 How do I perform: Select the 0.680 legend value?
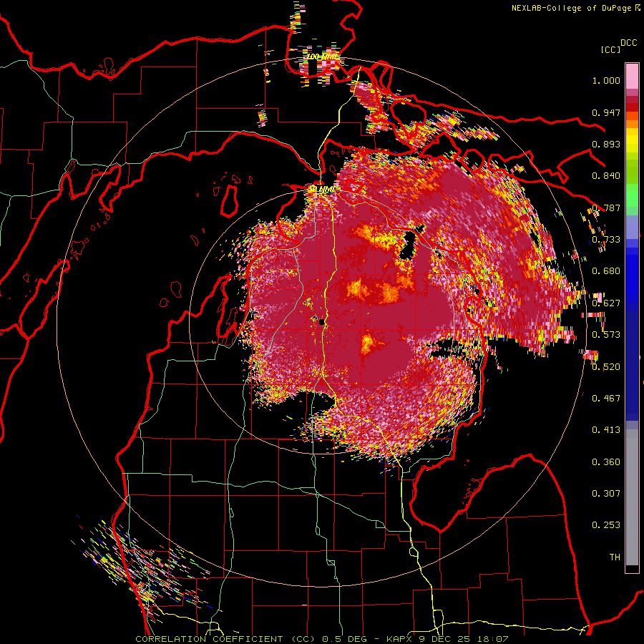click(606, 271)
